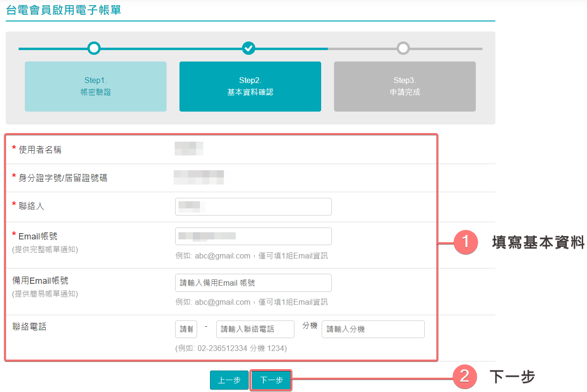The height and width of the screenshot is (392, 587).
Task: Click the (提供簡易帳單通知) note
Action: [x=45, y=294]
